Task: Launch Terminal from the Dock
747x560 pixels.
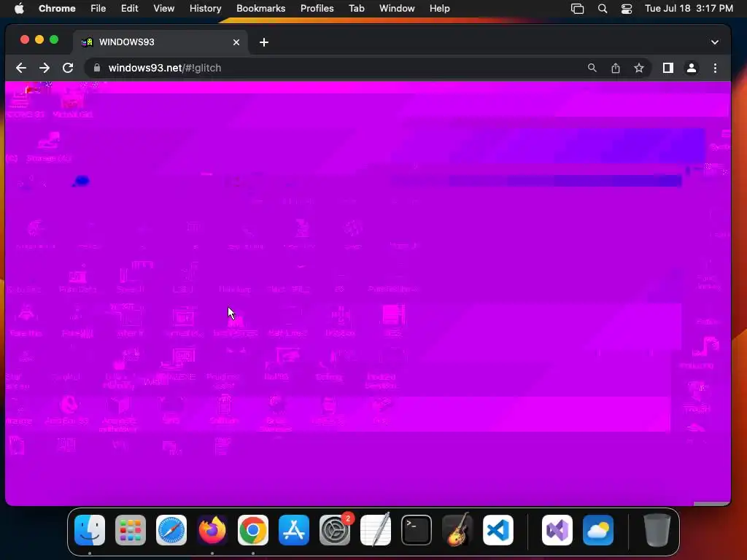Action: coord(417,530)
